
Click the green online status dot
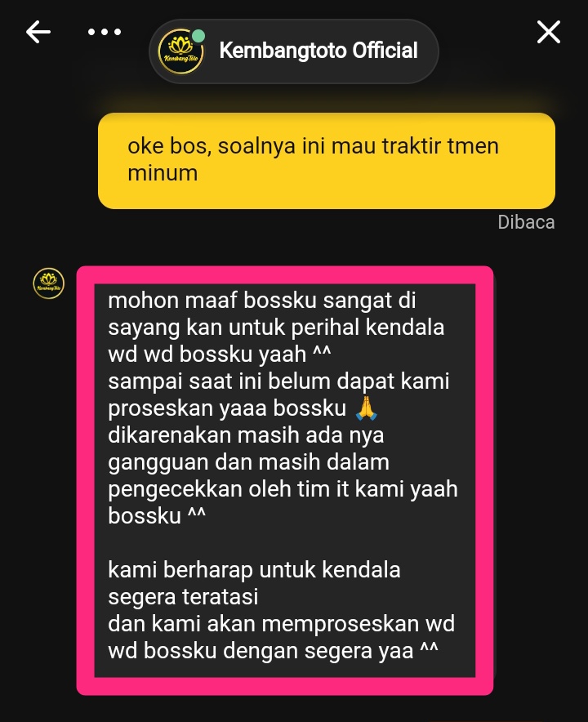(x=198, y=36)
